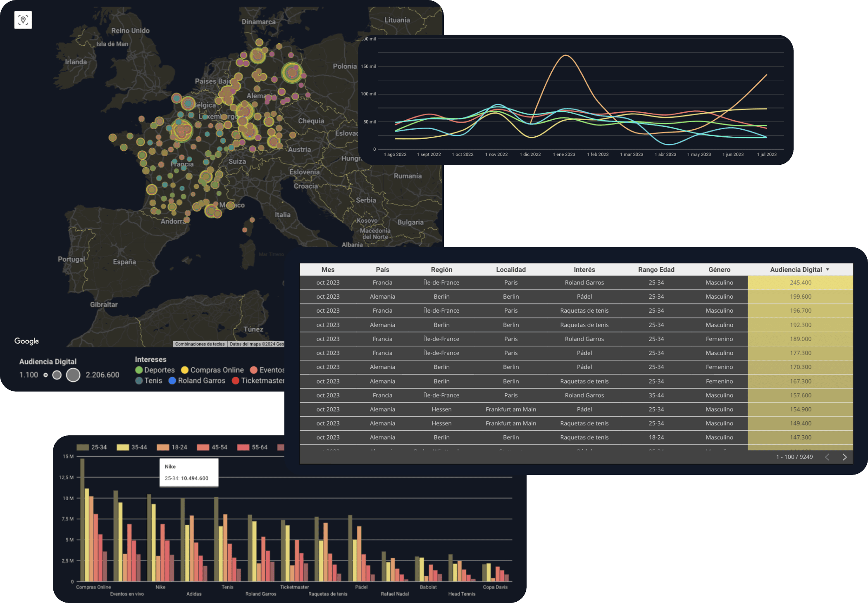Click the 245.400 audience cell
The width and height of the screenshot is (868, 603).
pos(800,283)
